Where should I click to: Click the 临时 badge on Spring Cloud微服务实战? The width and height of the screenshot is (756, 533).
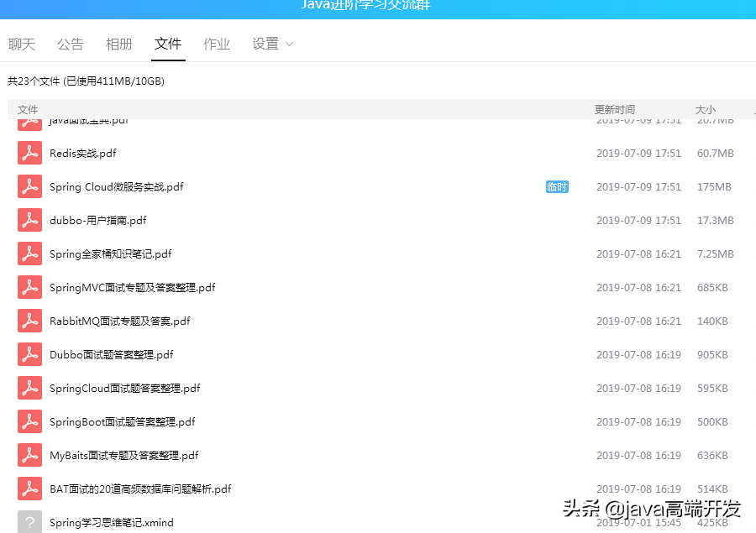click(557, 186)
